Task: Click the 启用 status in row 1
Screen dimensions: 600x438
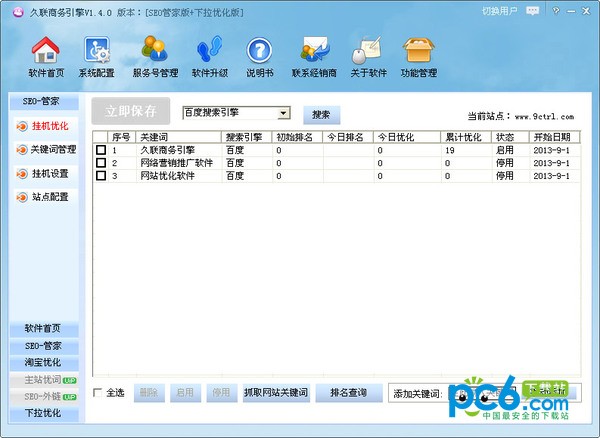Action: [505, 150]
